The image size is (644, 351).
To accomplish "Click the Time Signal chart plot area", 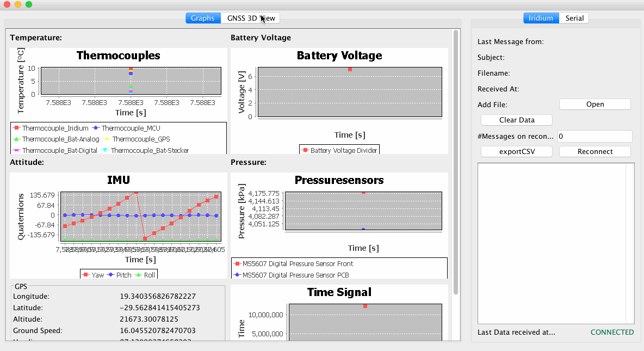I will [x=366, y=322].
